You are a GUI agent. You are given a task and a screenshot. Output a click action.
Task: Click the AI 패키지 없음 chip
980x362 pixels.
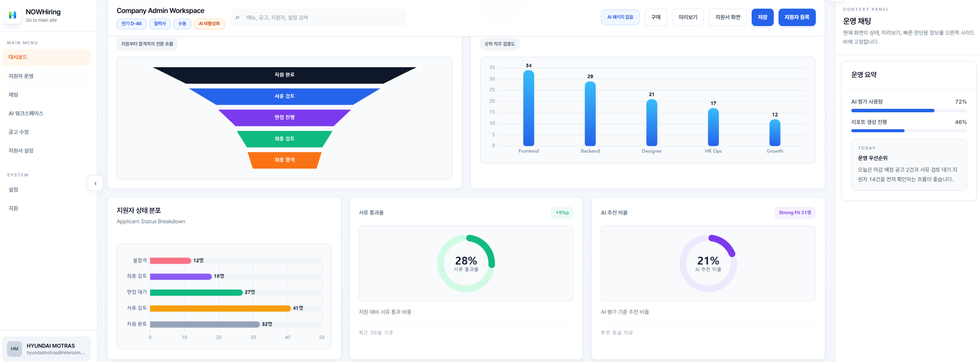[620, 17]
